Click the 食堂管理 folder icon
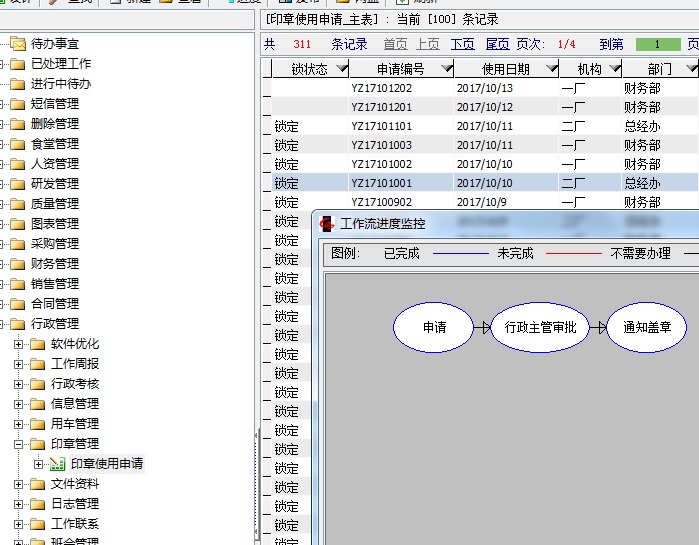 pyautogui.click(x=17, y=144)
